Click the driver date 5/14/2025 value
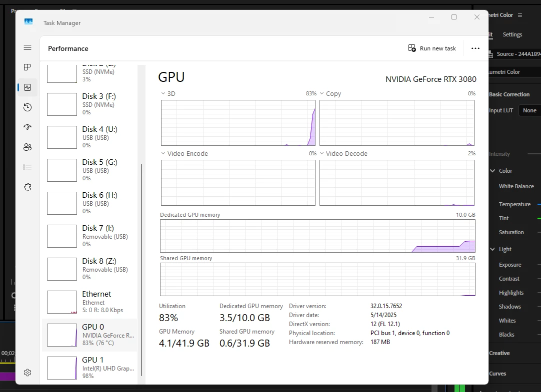Viewport: 541px width, 392px height. click(x=383, y=315)
